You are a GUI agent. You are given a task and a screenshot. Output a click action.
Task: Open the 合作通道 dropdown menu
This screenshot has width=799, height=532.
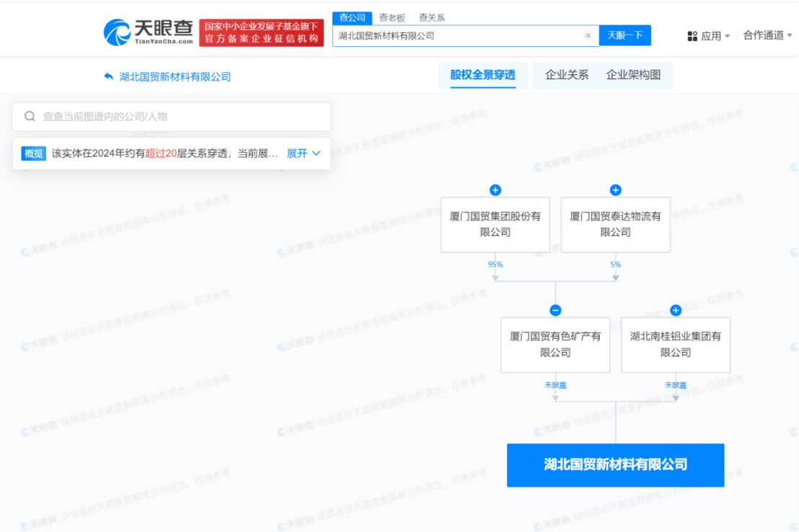768,35
